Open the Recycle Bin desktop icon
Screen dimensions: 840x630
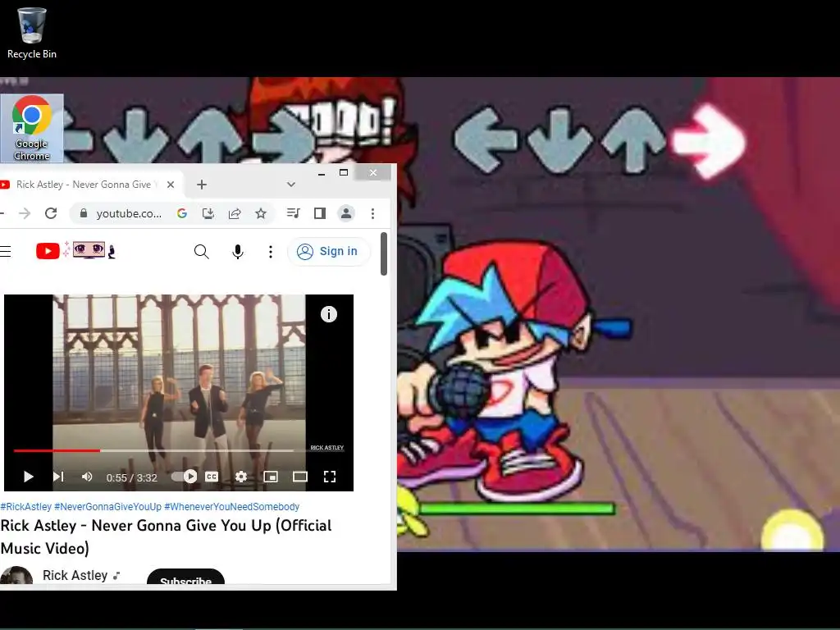point(32,33)
